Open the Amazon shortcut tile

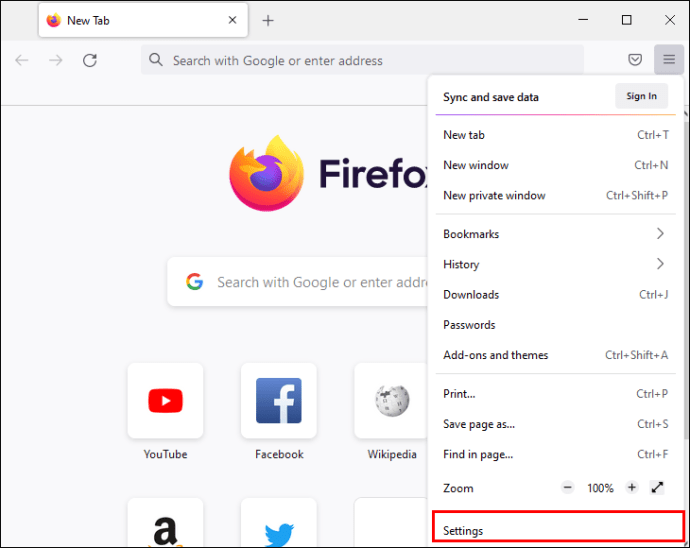165,523
